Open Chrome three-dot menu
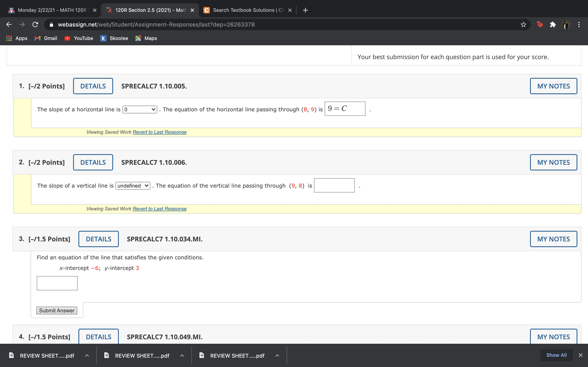Image resolution: width=588 pixels, height=367 pixels. pyautogui.click(x=579, y=24)
